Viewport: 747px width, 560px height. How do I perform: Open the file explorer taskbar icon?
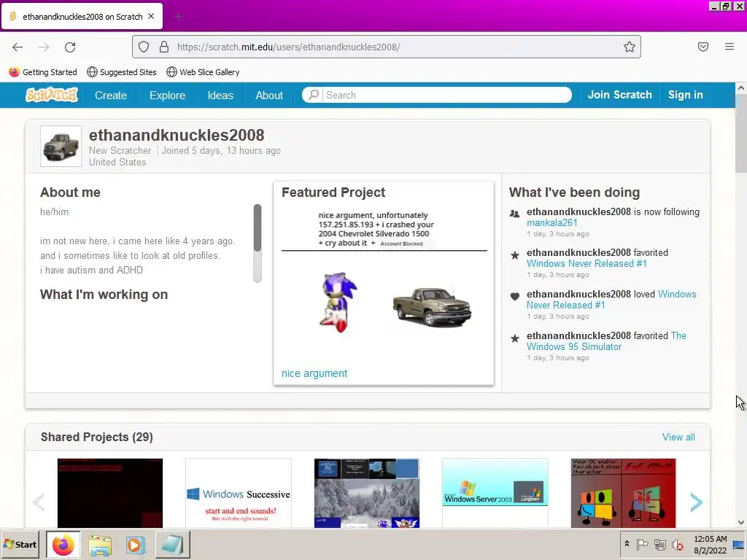coord(100,545)
